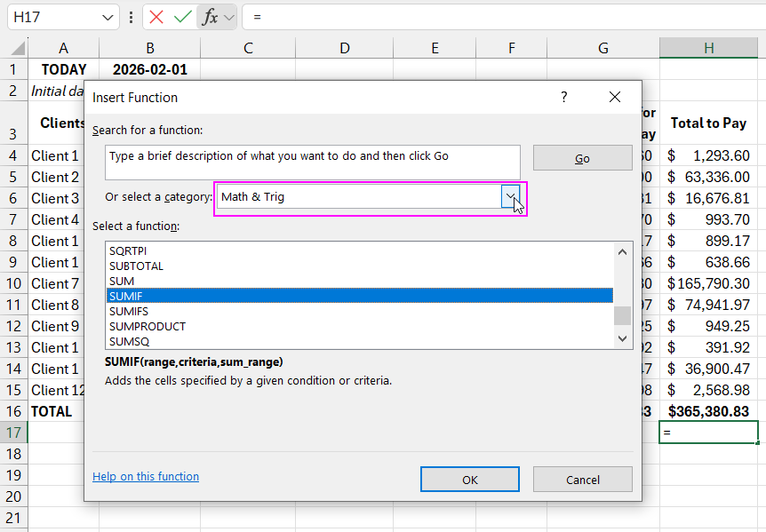Open the Name Box dropdown arrow

coord(108,17)
